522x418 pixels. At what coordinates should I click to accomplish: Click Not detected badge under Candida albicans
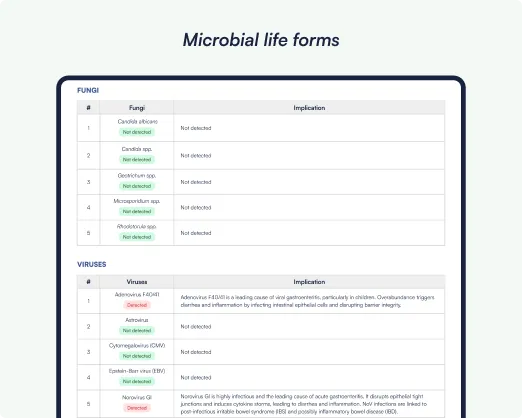pos(137,132)
